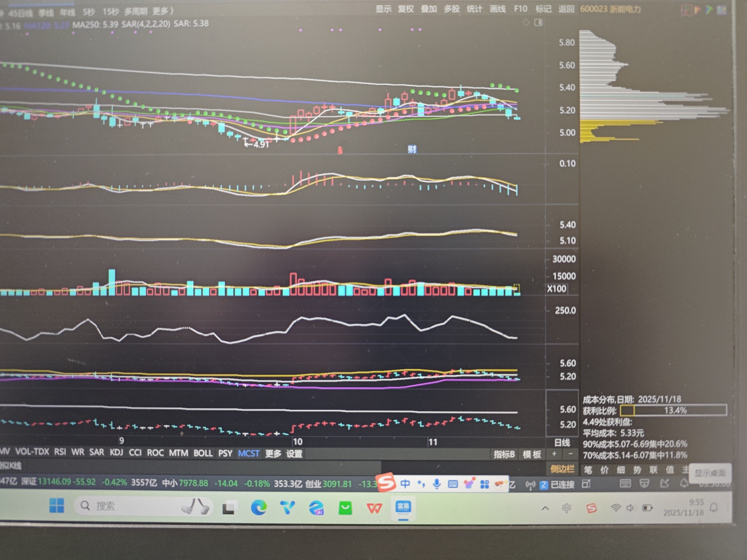Click the microphone icon on Sogou toolbar

pos(437,484)
